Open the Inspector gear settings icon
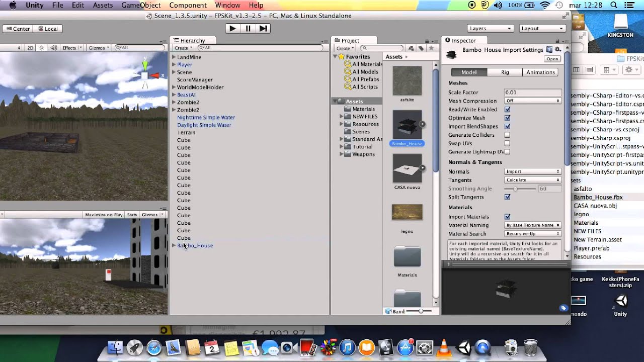 tap(557, 50)
